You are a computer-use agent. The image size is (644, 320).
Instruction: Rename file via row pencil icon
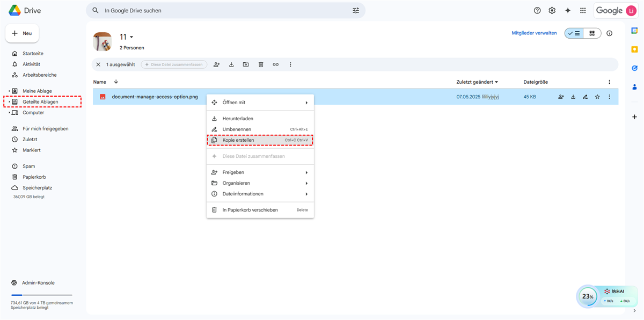pyautogui.click(x=585, y=97)
